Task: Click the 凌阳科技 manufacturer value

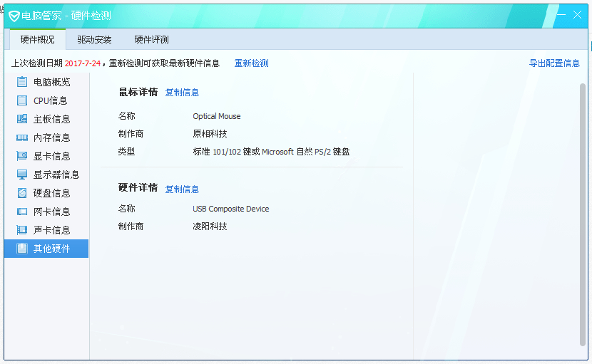Action: coord(210,227)
